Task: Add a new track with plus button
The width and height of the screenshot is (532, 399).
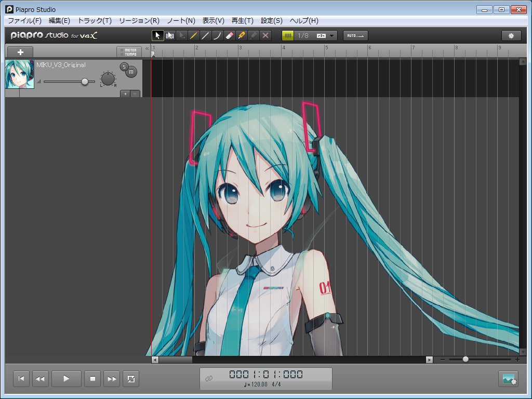Action: 20,52
